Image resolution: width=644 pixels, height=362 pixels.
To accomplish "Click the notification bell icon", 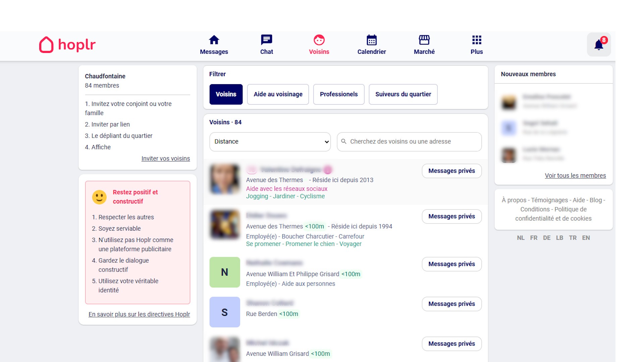I will [x=599, y=45].
